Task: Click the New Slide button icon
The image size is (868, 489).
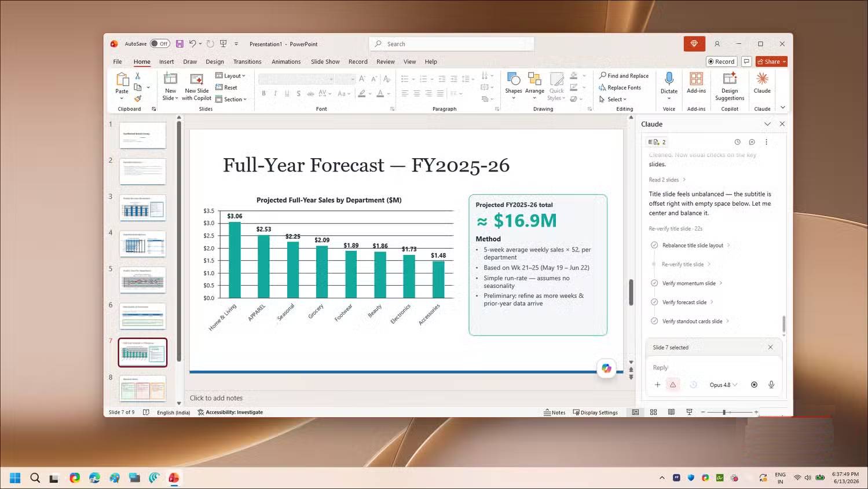Action: [x=170, y=79]
